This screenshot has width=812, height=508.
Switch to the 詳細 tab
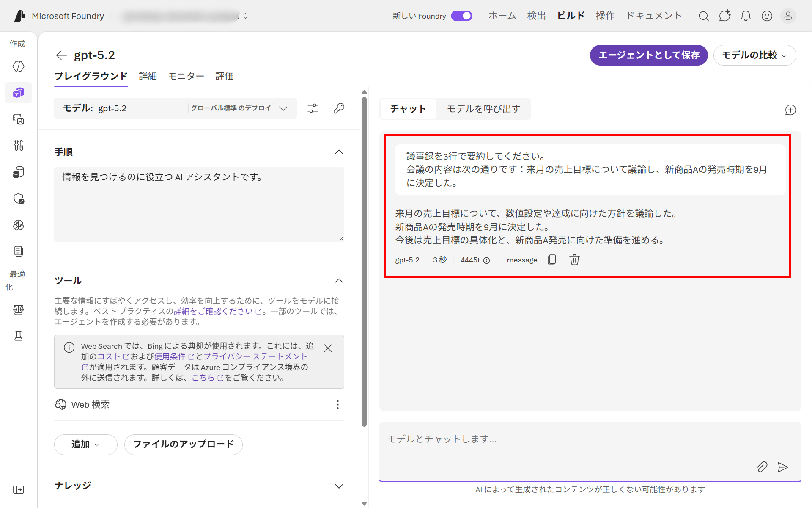tap(148, 76)
